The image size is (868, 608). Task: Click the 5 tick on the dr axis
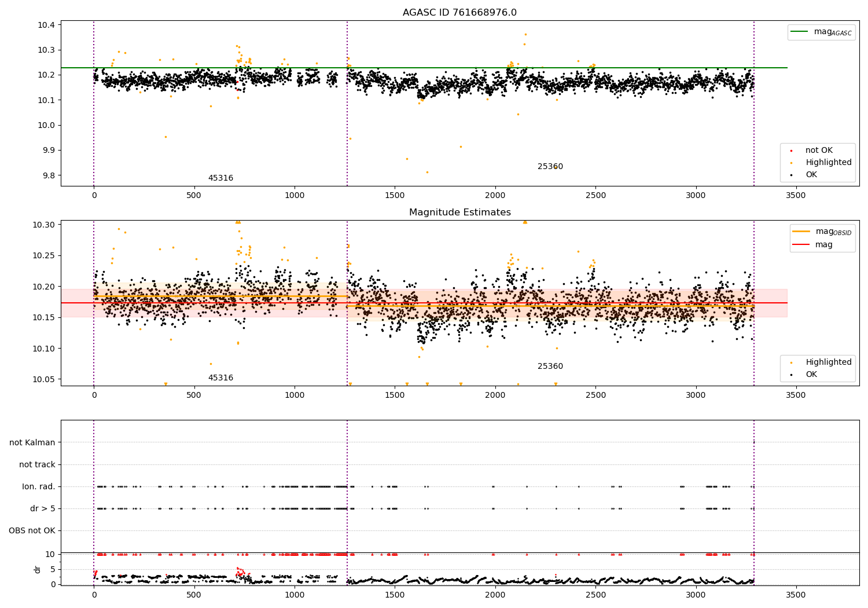coord(53,570)
